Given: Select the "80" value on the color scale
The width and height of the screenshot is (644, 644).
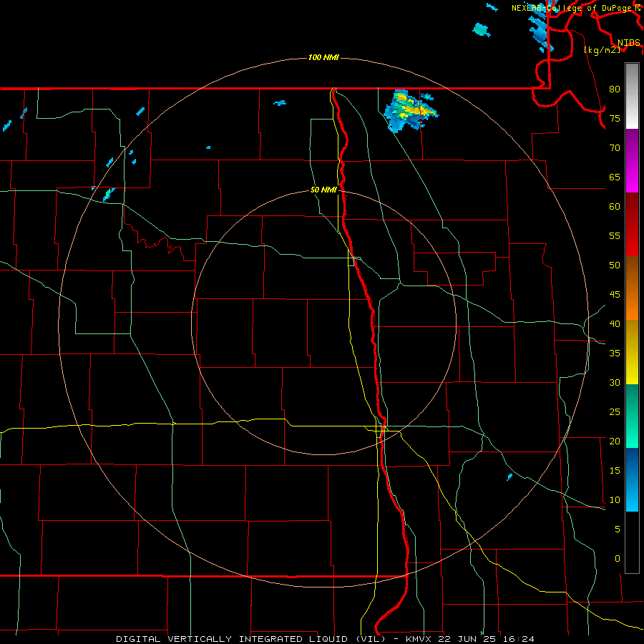Looking at the screenshot, I should 615,89.
